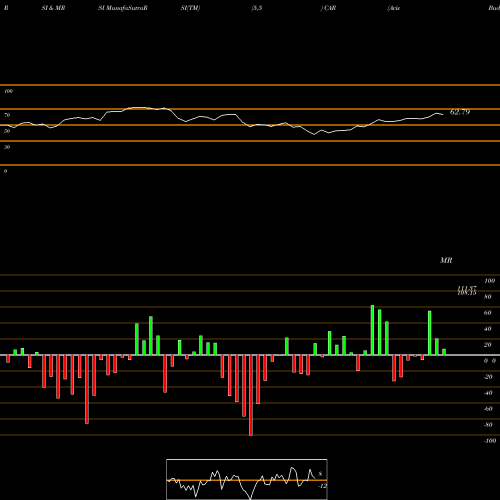Click the -12 value in mini chart
Image resolution: width=500 pixels, height=500 pixels.
pyautogui.click(x=322, y=486)
